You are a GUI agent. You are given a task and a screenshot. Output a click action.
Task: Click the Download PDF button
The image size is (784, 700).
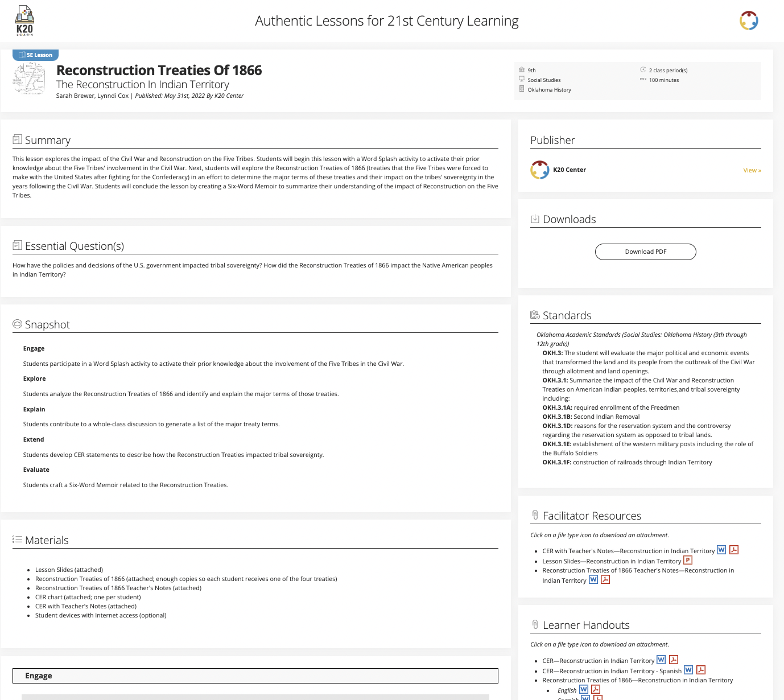click(x=645, y=252)
